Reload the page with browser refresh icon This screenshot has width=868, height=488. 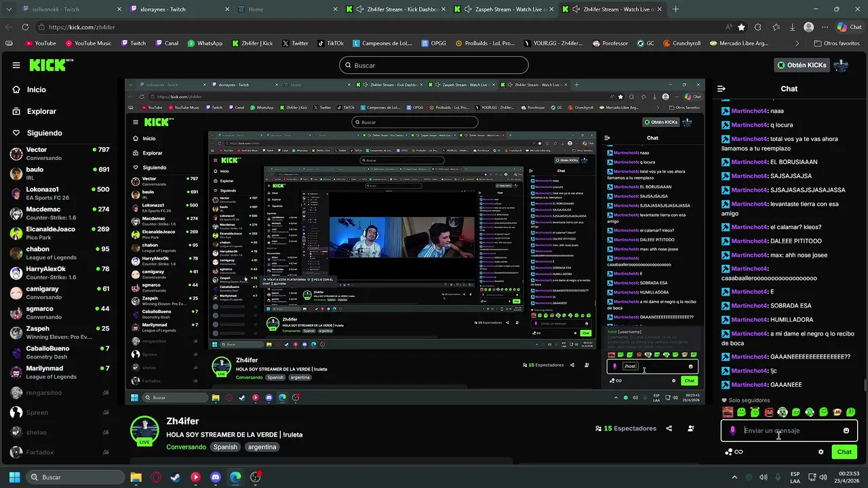25,27
